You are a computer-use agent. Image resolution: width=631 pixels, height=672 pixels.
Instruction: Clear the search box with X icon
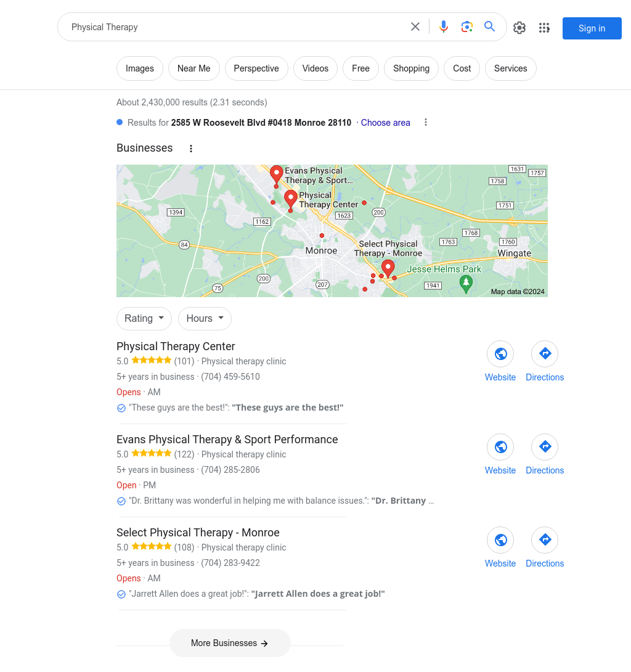click(415, 27)
